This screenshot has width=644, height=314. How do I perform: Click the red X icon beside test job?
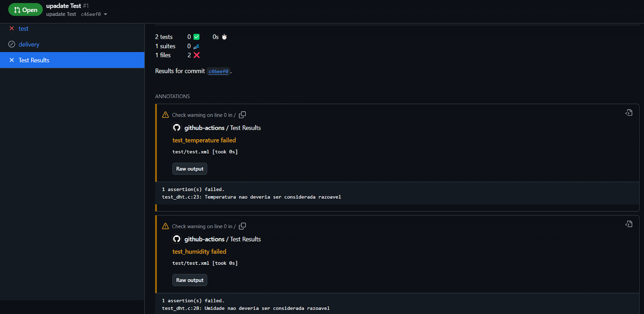[x=12, y=29]
